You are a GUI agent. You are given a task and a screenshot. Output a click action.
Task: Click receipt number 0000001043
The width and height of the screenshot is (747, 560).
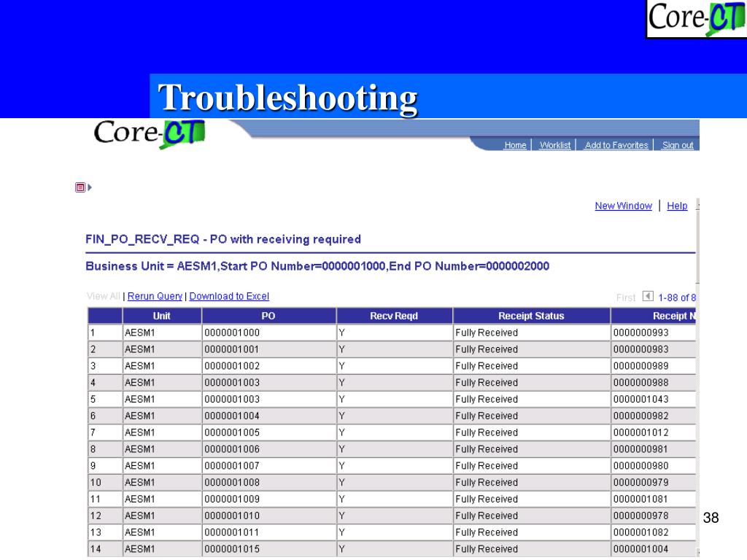(x=640, y=399)
